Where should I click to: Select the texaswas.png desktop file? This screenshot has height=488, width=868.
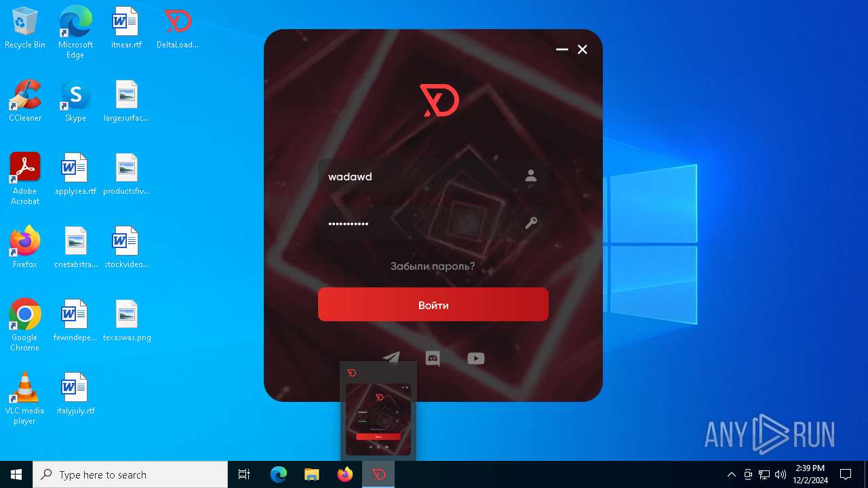pos(126,321)
